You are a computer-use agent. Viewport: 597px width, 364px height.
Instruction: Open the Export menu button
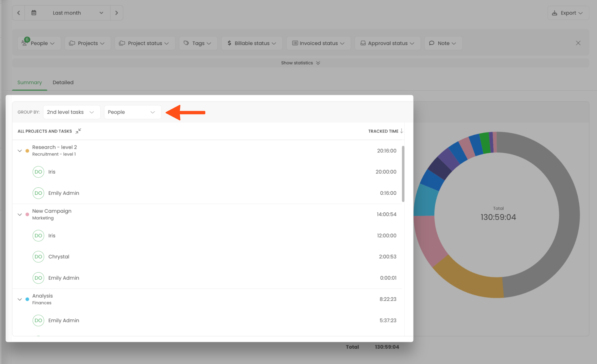pos(568,13)
